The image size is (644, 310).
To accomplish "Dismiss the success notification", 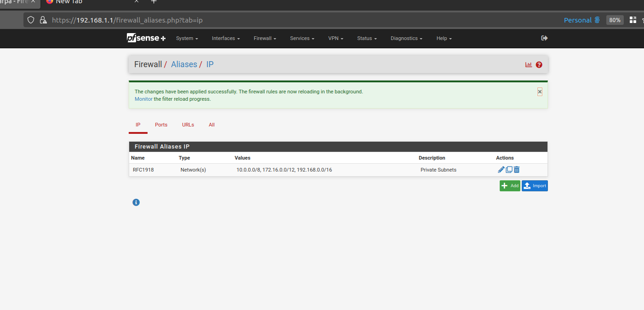I will (x=540, y=92).
